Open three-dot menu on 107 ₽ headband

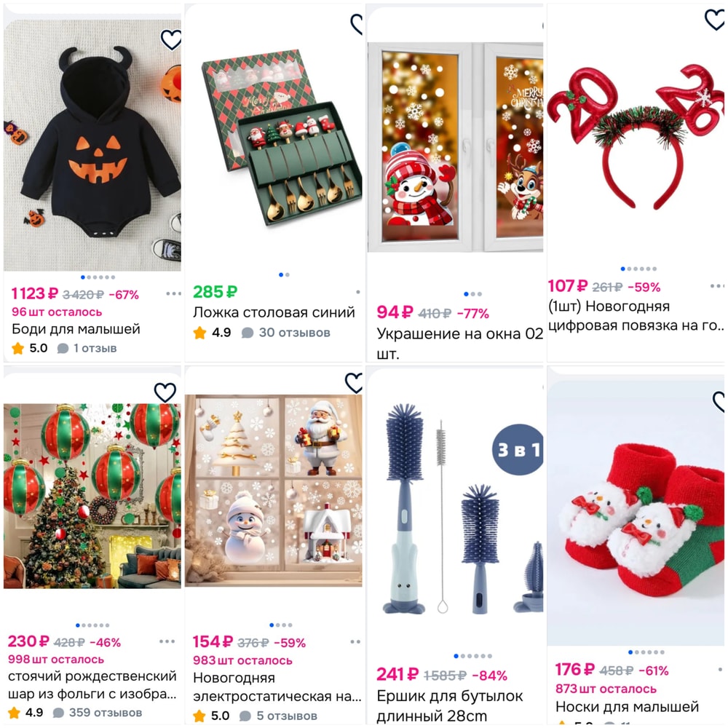[717, 286]
